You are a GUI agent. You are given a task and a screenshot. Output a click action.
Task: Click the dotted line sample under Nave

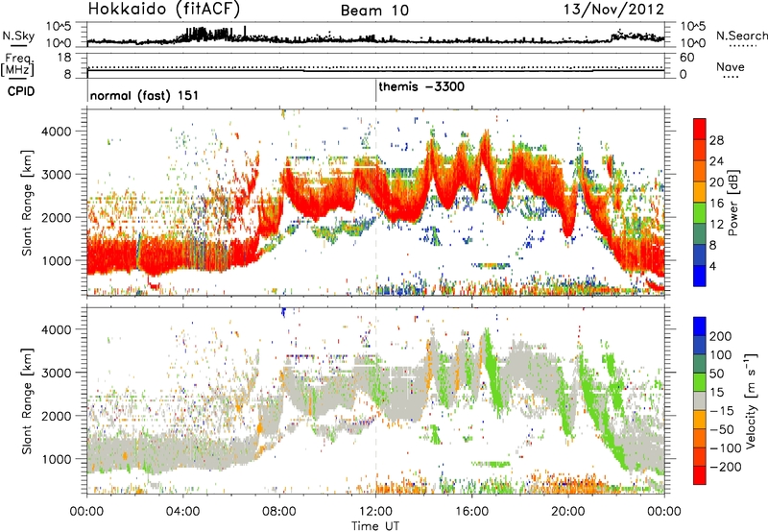731,77
